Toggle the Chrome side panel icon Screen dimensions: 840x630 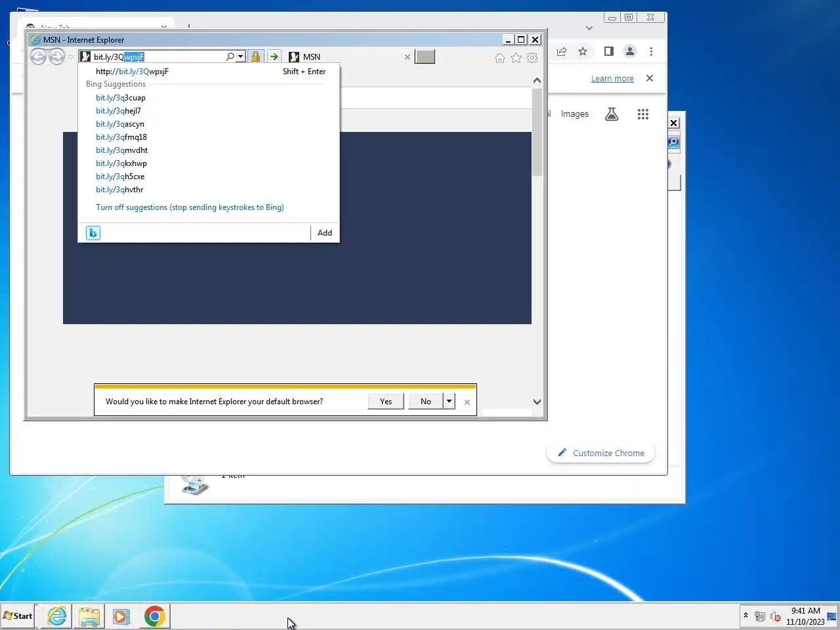point(609,51)
